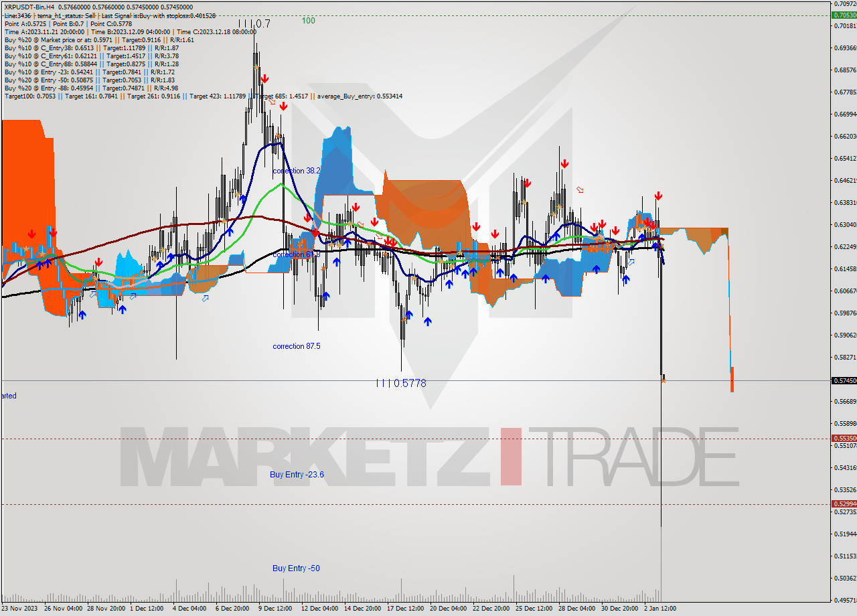
Task: Click the XRPUSDT-Bin,H4 chart title
Action: click(30, 7)
